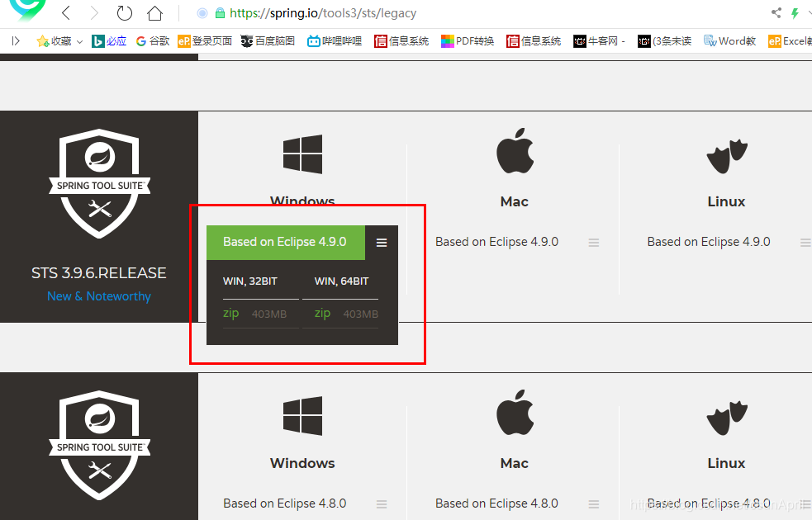The image size is (812, 520).
Task: Expand the Mac 4.9.0 hamburger menu
Action: [593, 243]
